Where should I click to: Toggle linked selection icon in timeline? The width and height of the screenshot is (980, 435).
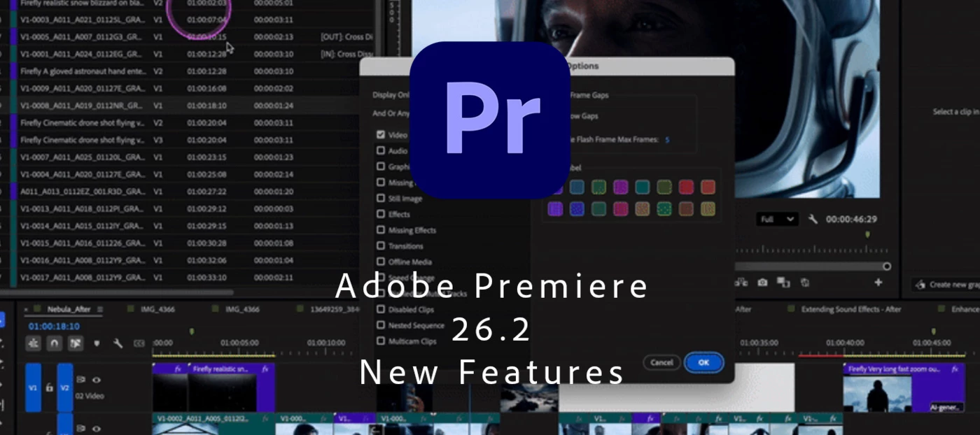pos(75,343)
